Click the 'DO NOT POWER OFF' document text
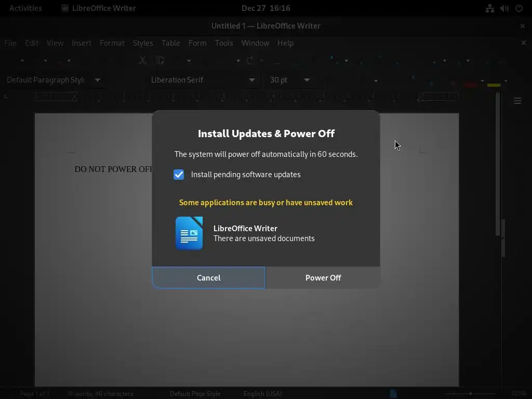The height and width of the screenshot is (399, 532). (113, 169)
